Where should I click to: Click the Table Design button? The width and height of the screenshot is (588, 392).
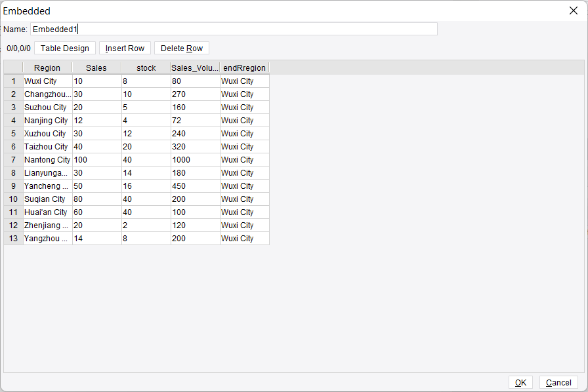[x=65, y=49]
